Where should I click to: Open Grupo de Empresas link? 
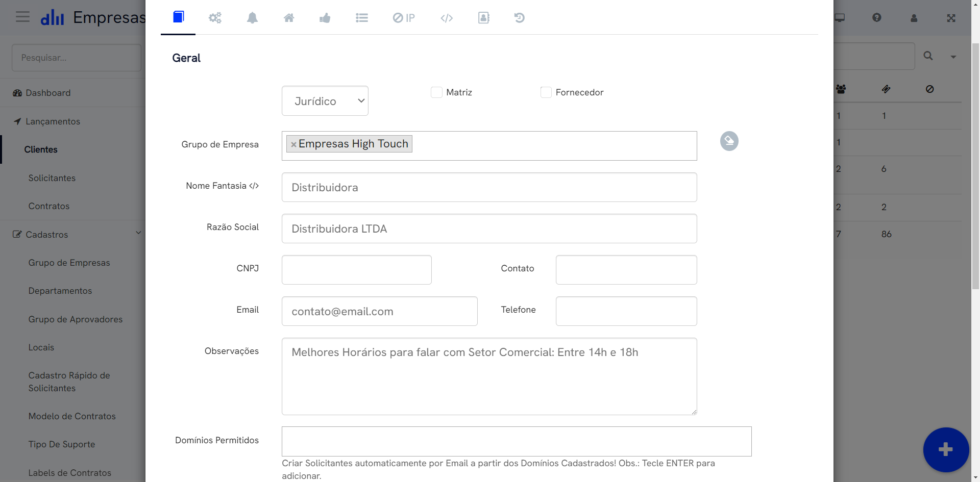(69, 263)
